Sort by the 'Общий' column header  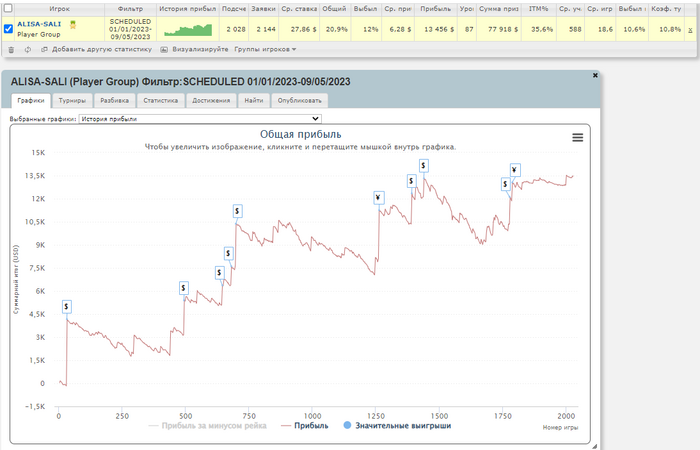coord(334,8)
